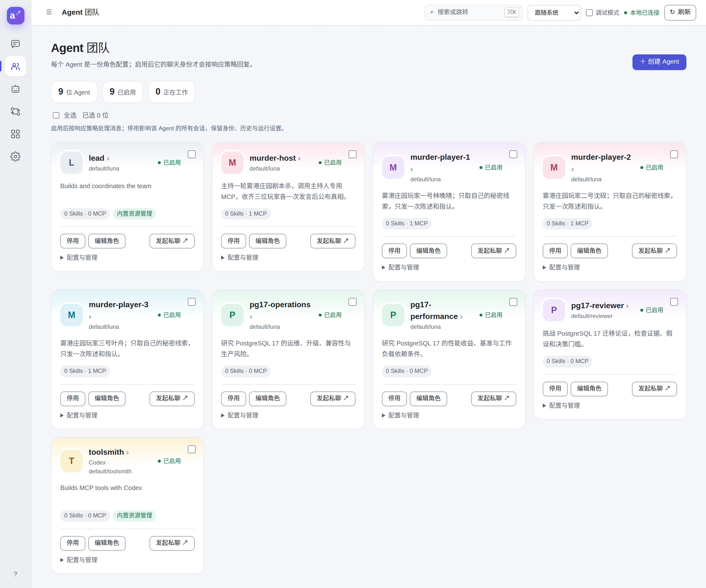This screenshot has height=588, width=706.
Task: Click 停用 on the murder-player-1 card
Action: [x=394, y=251]
